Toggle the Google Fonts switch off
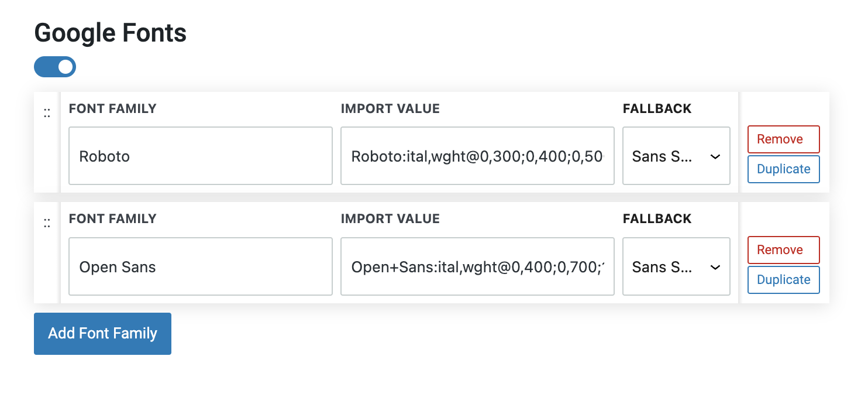 tap(55, 67)
